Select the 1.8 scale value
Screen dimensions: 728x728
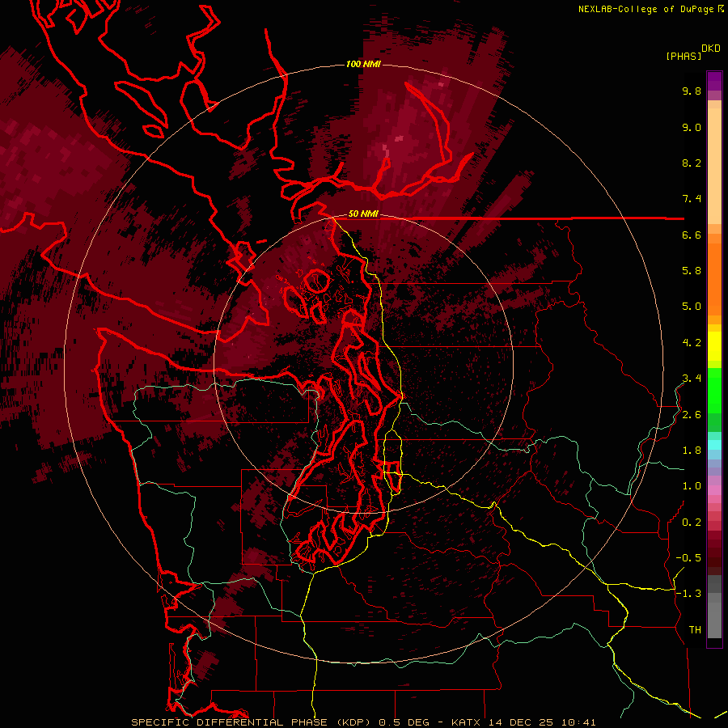click(x=692, y=451)
